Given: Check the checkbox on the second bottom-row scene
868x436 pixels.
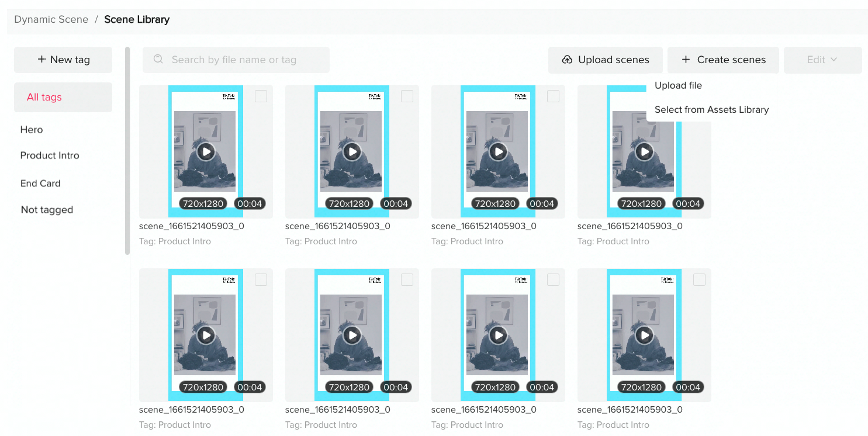Looking at the screenshot, I should click(407, 279).
